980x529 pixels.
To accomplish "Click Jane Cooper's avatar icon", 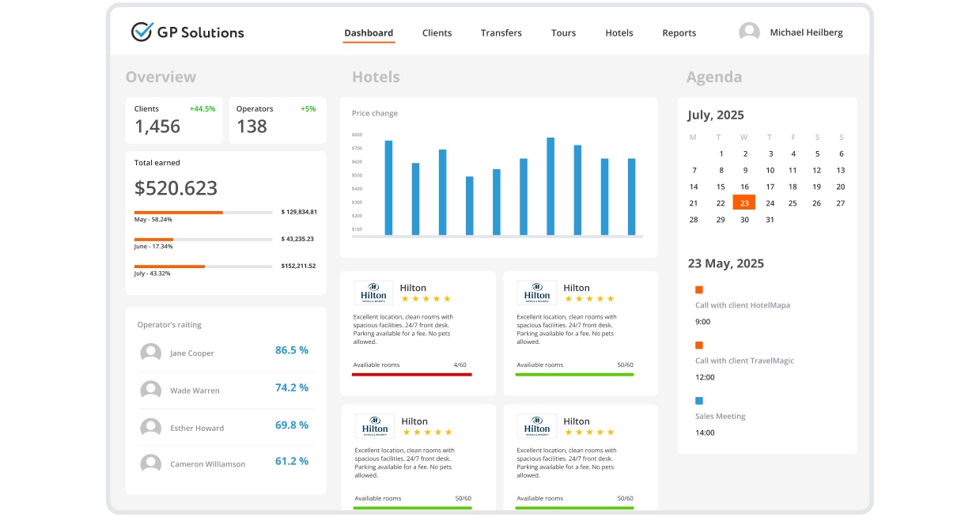I will coord(150,353).
